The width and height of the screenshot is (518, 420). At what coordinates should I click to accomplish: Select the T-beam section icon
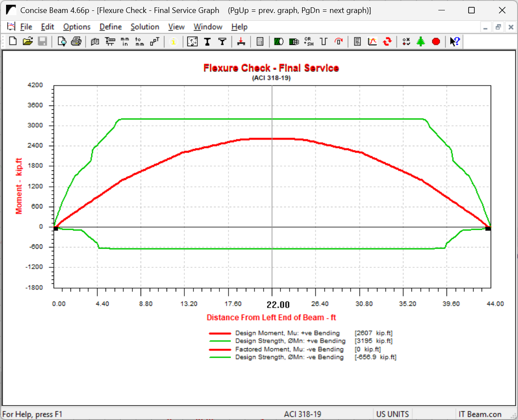[222, 42]
